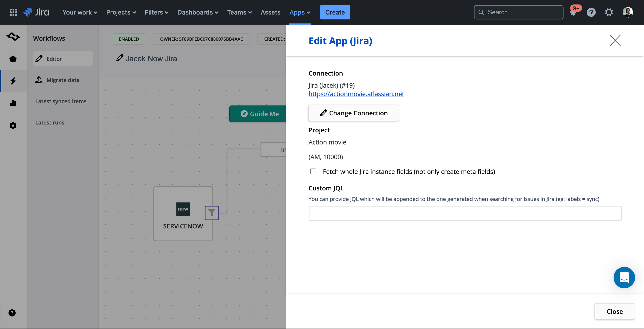This screenshot has width=644, height=329.
Task: Expand the Teams dropdown
Action: click(239, 12)
